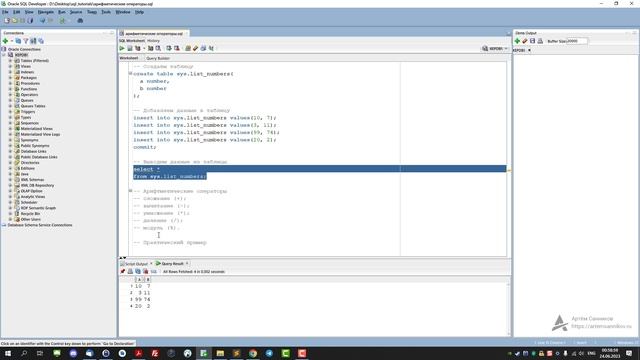Click the Back navigation icon in main toolbar
Image resolution: width=640 pixels, height=360 pixels.
(x=42, y=20)
